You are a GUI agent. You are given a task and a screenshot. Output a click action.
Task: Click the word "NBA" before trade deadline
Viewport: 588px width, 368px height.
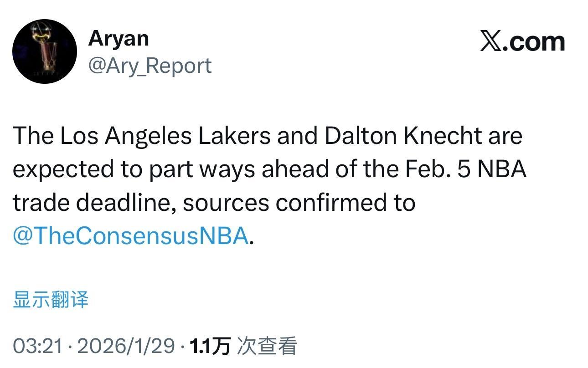(x=503, y=169)
